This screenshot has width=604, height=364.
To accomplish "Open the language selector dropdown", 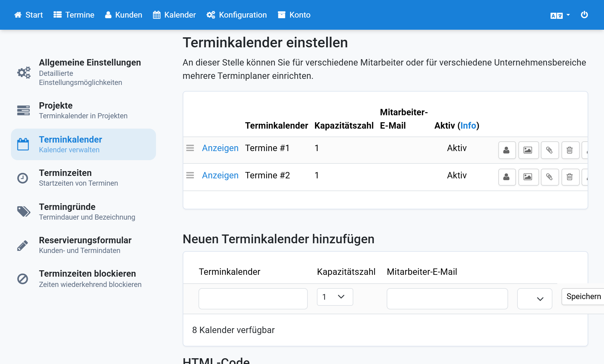I will [560, 15].
